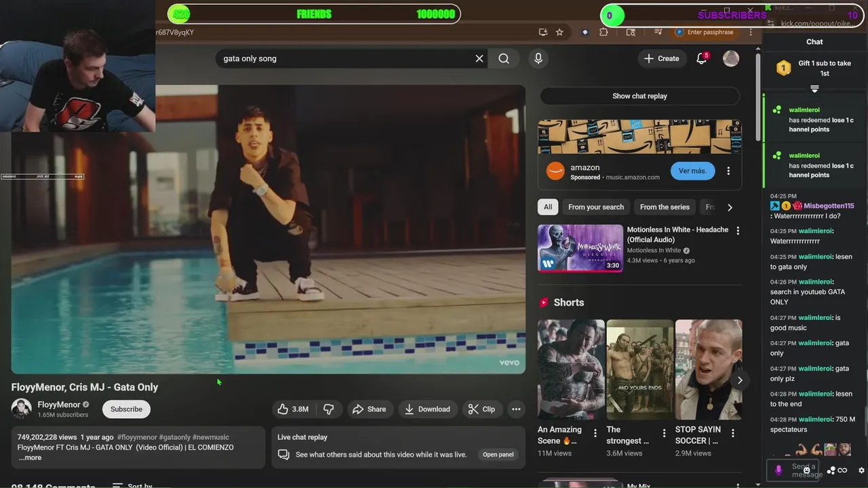The image size is (868, 488).
Task: Select From the series chip
Action: coord(665,207)
